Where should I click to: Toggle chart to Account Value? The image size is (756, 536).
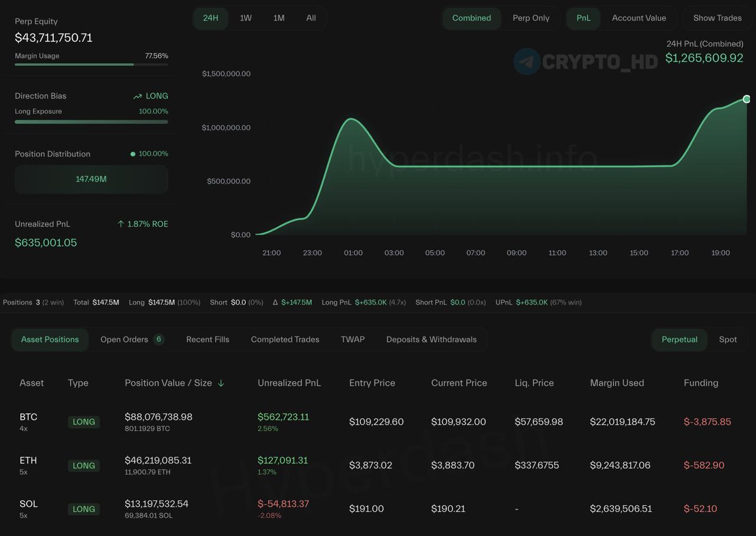(x=638, y=18)
